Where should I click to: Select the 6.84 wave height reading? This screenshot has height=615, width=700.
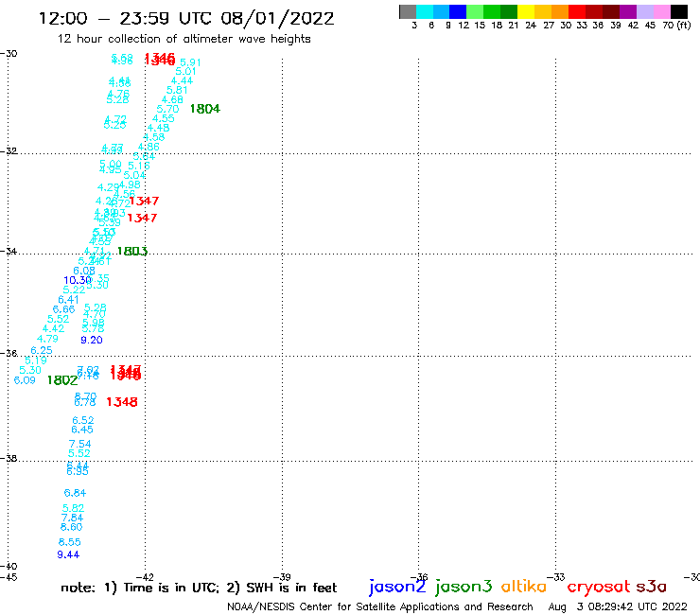[x=75, y=493]
